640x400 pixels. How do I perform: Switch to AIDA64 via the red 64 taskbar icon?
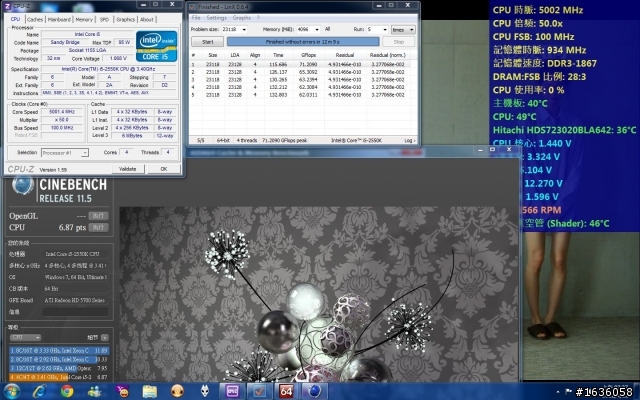[x=287, y=391]
